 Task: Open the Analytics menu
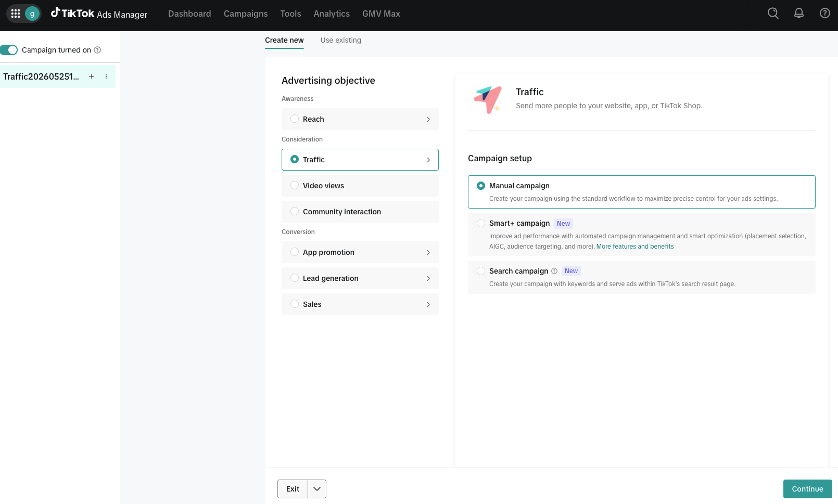point(332,14)
